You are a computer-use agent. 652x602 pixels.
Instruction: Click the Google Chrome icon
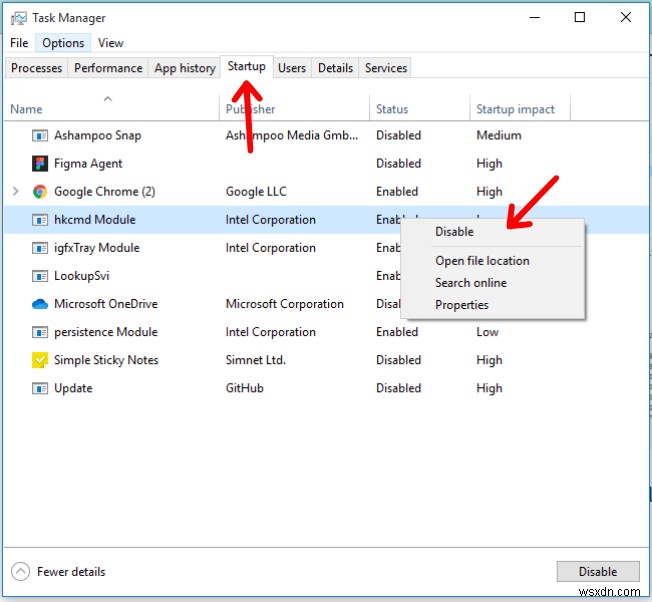pos(40,192)
